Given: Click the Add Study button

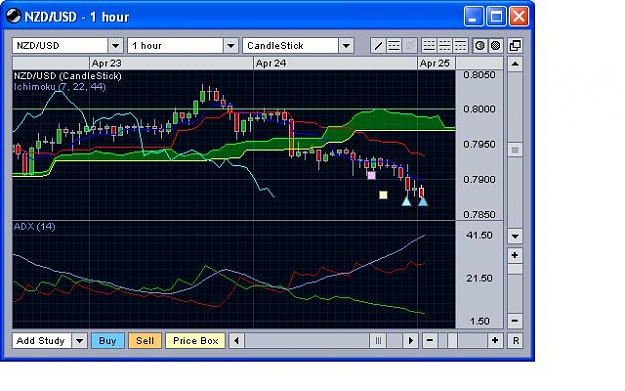Looking at the screenshot, I should click(x=41, y=341).
